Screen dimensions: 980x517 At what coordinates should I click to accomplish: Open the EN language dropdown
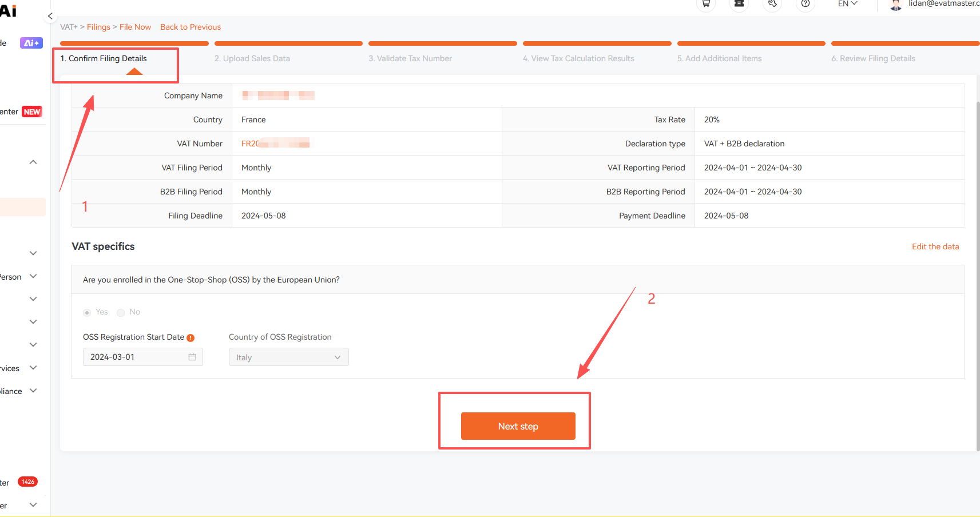pyautogui.click(x=848, y=3)
